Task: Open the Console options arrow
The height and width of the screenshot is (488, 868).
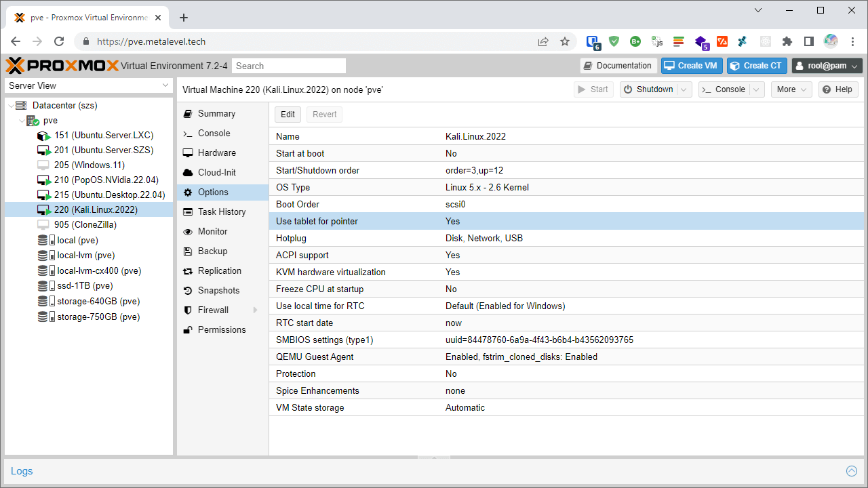Action: pos(757,89)
